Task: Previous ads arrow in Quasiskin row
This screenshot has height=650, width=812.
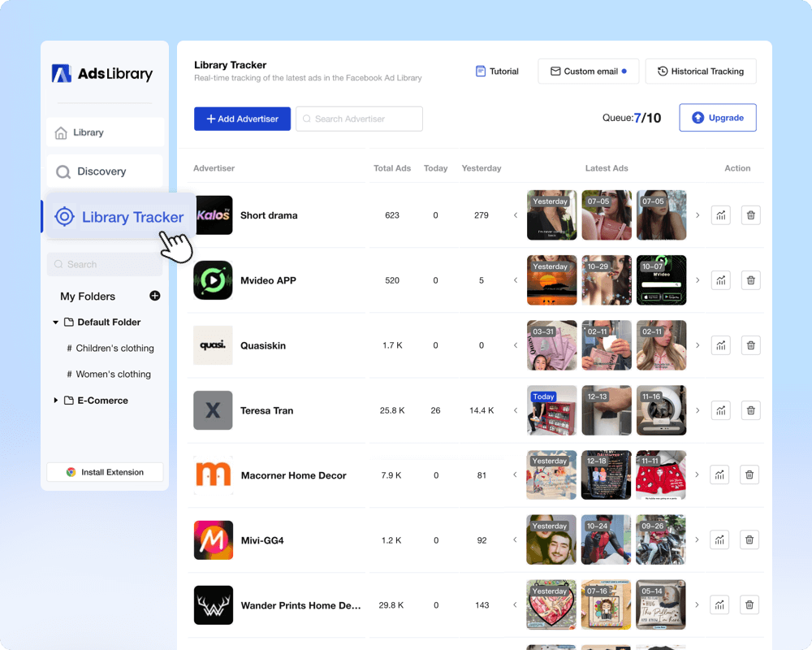Action: [516, 345]
